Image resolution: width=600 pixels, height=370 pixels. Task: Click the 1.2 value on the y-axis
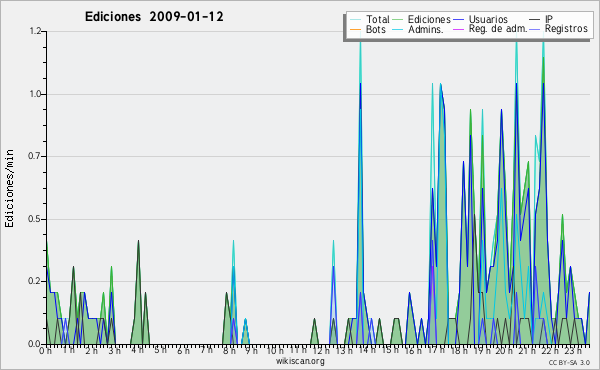36,31
